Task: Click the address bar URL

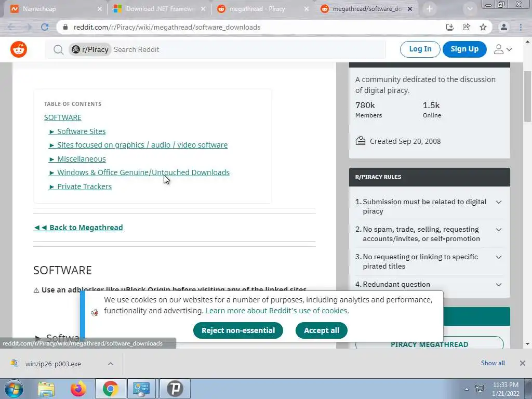Action: coord(167,27)
